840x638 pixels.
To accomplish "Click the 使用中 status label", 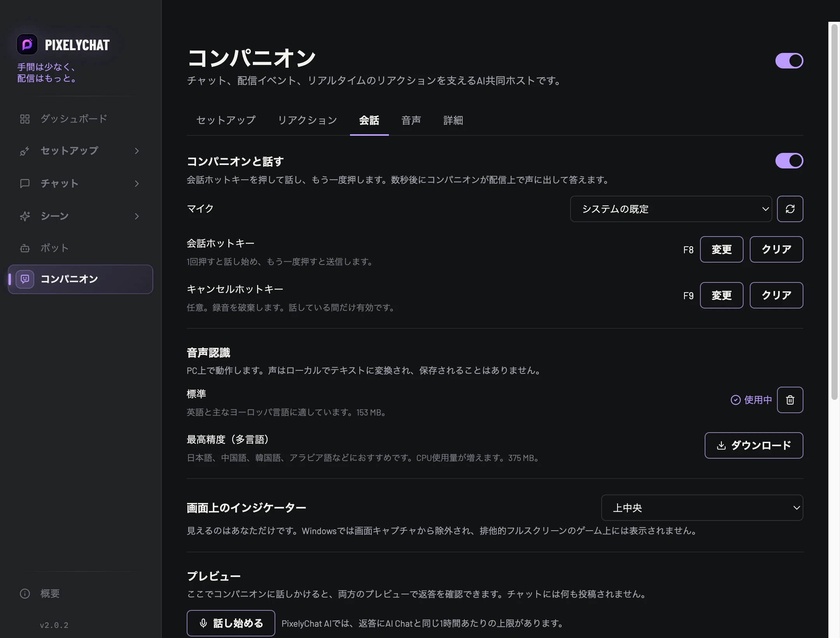I will pos(758,400).
